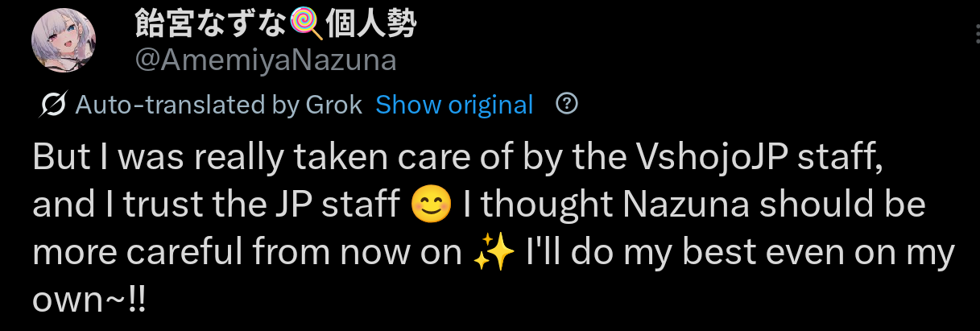This screenshot has width=980, height=331.
Task: Click the Auto-translated by Grok label
Action: click(218, 105)
